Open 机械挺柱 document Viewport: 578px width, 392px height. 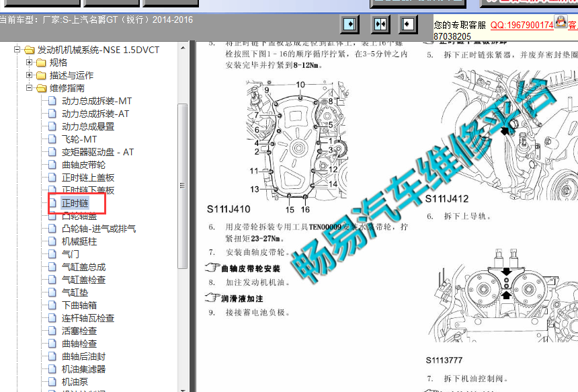(x=79, y=241)
